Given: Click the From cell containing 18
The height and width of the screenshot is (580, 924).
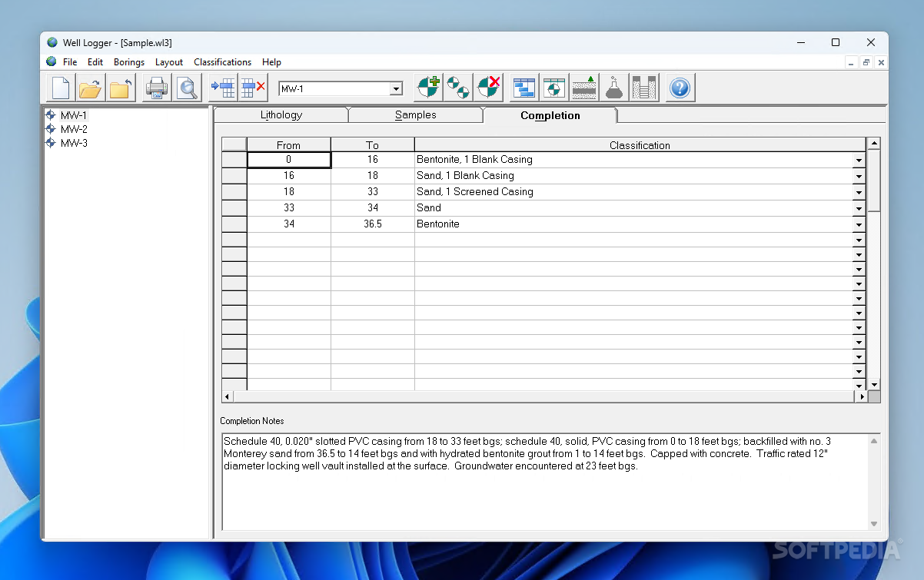Looking at the screenshot, I should tap(289, 192).
